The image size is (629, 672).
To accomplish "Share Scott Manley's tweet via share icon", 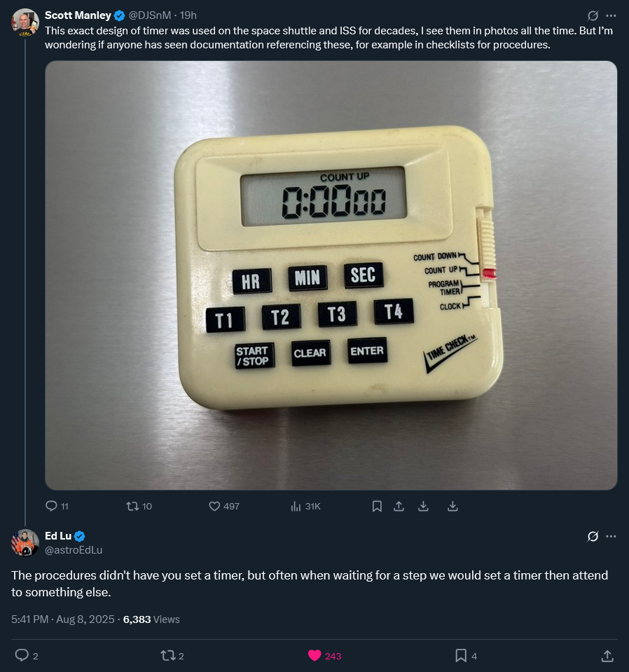I will (x=399, y=506).
